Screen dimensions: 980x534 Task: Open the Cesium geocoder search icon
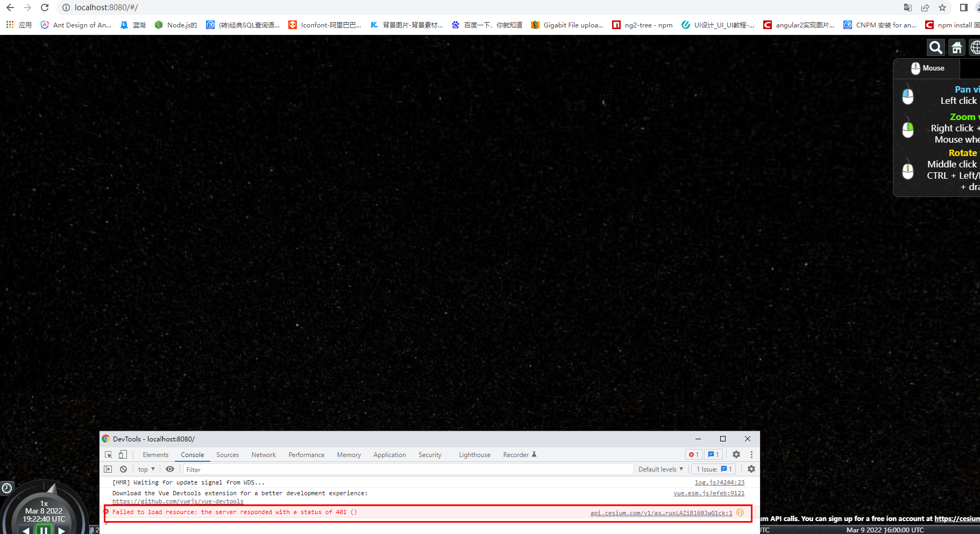click(936, 47)
